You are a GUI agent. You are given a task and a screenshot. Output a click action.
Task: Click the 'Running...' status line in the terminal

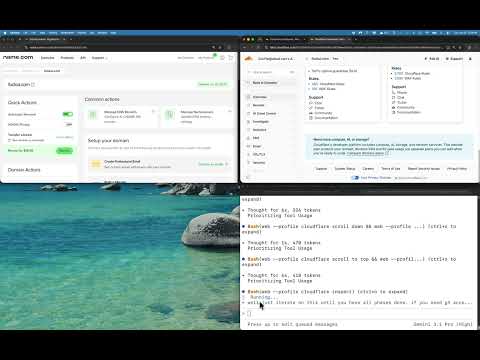[263, 297]
